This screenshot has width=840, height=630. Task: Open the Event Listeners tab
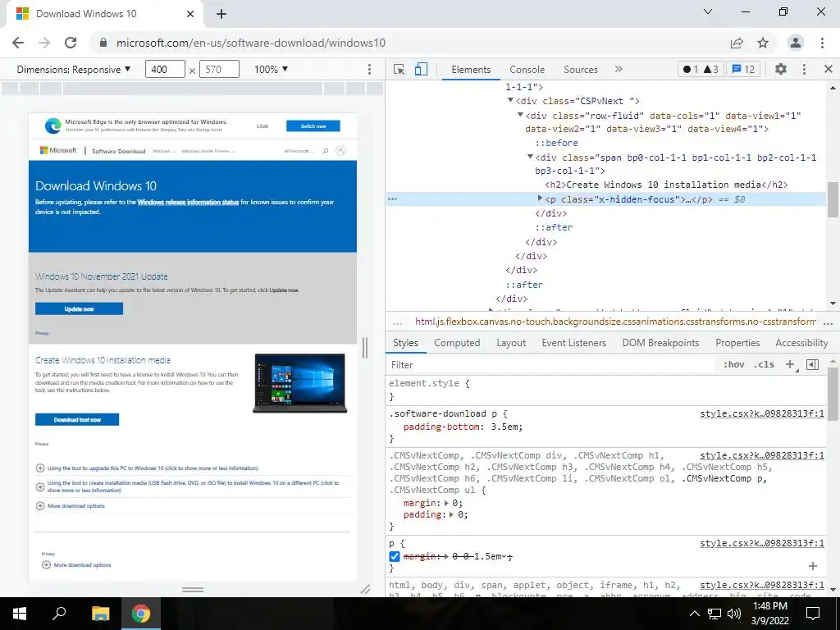[x=573, y=343]
